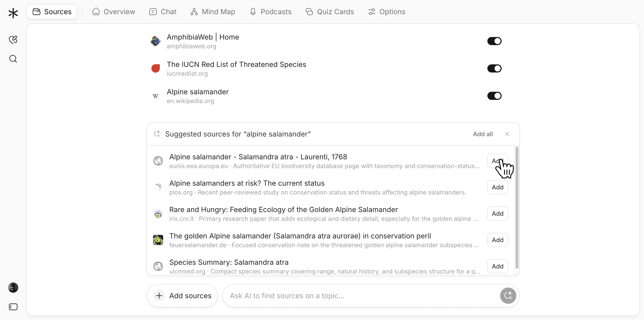Click the Options sliders icon
The image size is (644, 320).
(x=372, y=12)
